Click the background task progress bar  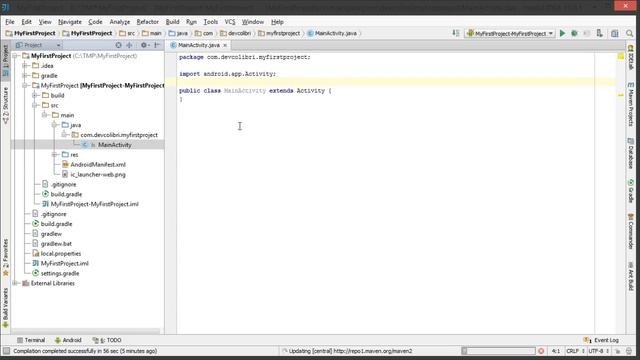point(498,351)
